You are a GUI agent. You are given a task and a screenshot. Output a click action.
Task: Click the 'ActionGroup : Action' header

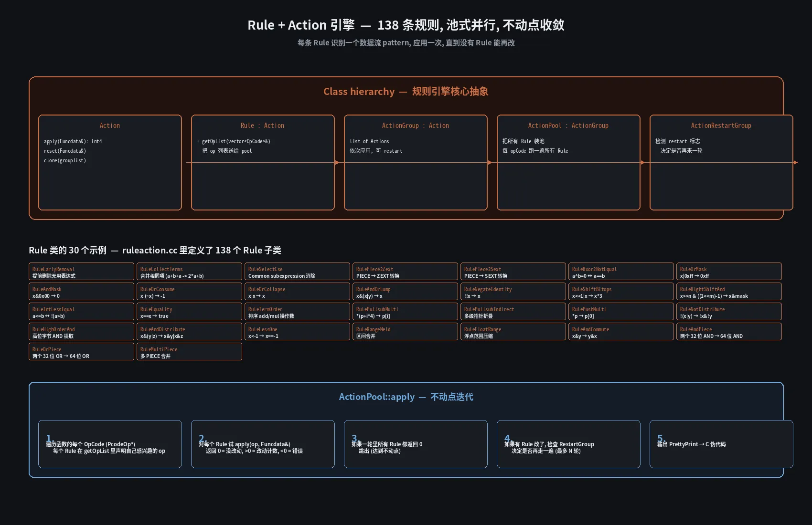(x=416, y=126)
